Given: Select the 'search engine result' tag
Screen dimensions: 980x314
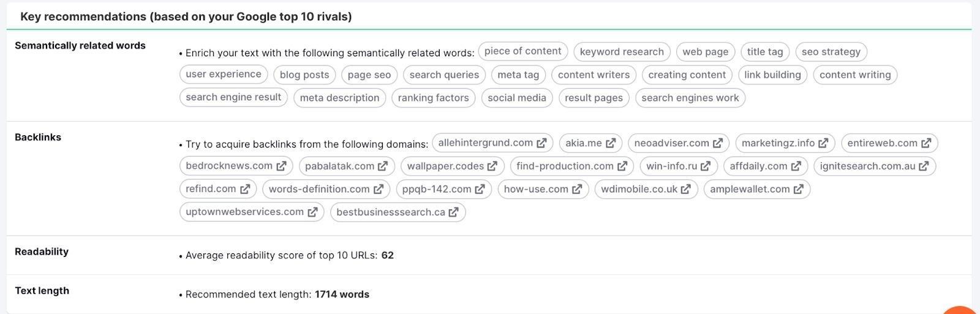Looking at the screenshot, I should point(233,97).
